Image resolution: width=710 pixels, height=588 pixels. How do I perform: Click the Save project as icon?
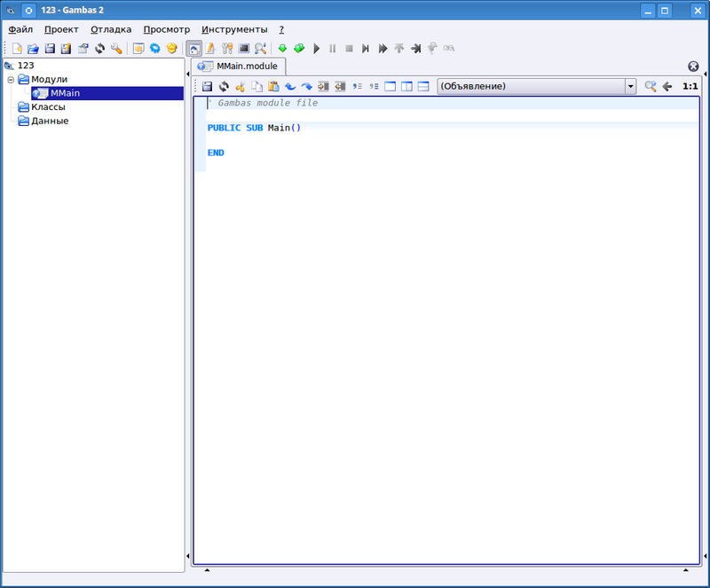pyautogui.click(x=66, y=48)
